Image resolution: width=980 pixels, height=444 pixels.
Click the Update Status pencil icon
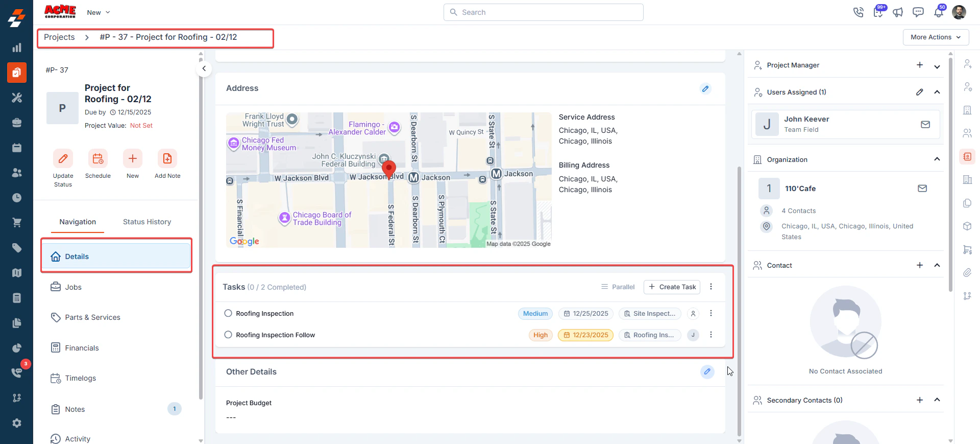point(63,158)
